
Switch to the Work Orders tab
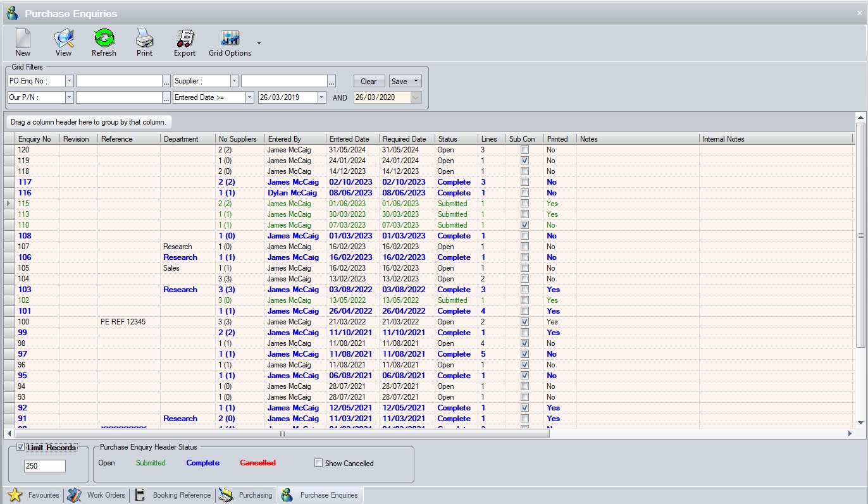point(98,495)
